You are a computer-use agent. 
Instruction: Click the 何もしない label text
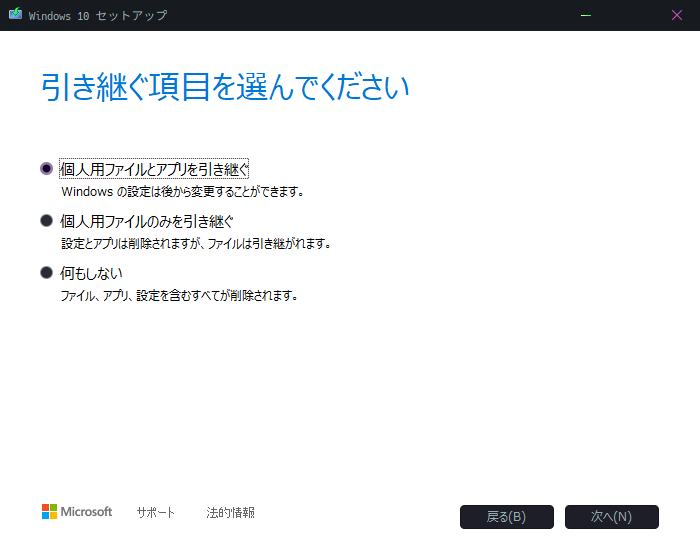pos(91,272)
